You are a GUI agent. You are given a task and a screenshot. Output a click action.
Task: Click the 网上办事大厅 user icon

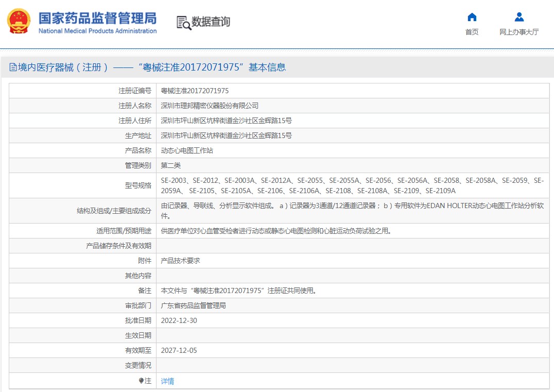point(519,17)
